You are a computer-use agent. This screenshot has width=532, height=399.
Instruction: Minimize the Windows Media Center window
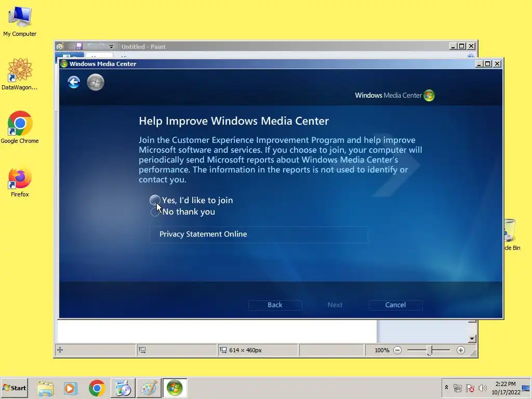click(x=479, y=64)
